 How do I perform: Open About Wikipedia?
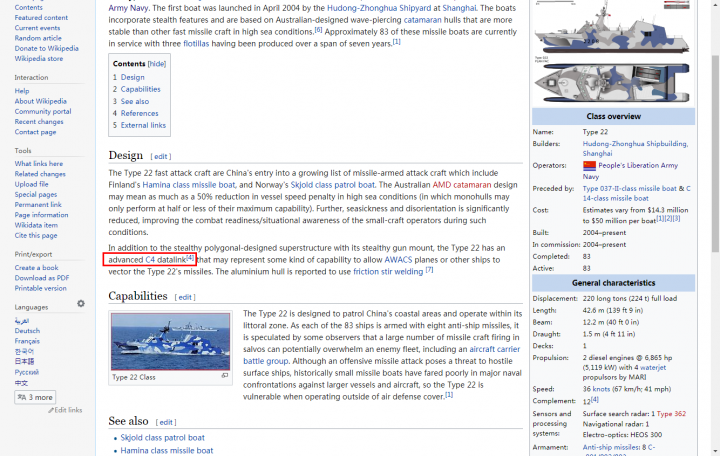(40, 101)
